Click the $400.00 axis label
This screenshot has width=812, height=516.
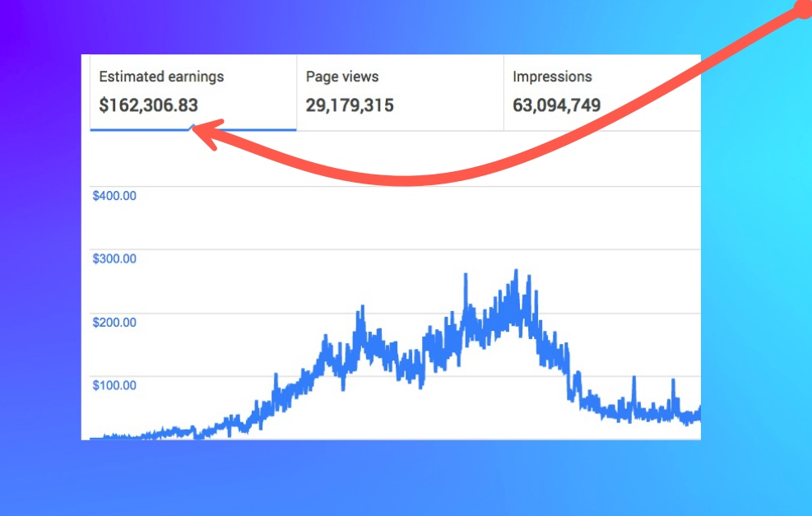[x=114, y=196]
